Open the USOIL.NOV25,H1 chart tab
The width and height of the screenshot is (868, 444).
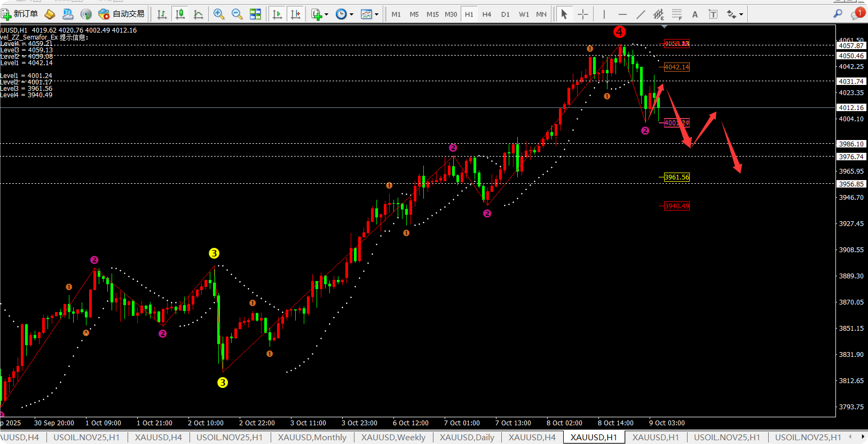86,437
